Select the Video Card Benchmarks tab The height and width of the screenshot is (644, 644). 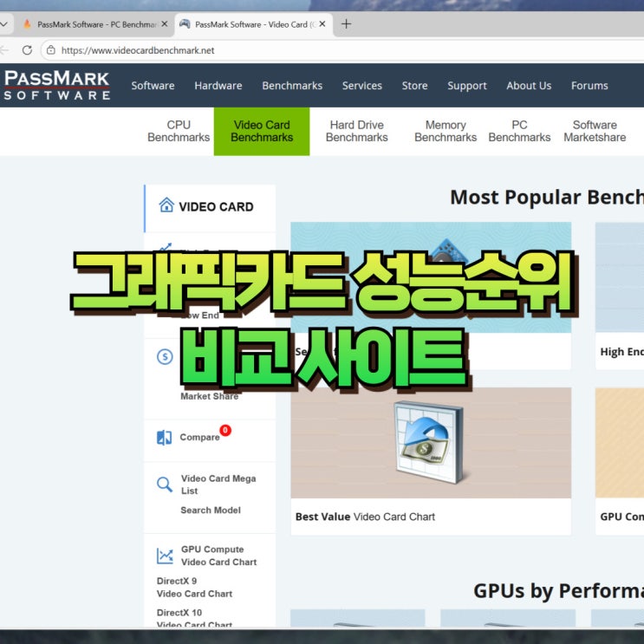[x=262, y=132]
